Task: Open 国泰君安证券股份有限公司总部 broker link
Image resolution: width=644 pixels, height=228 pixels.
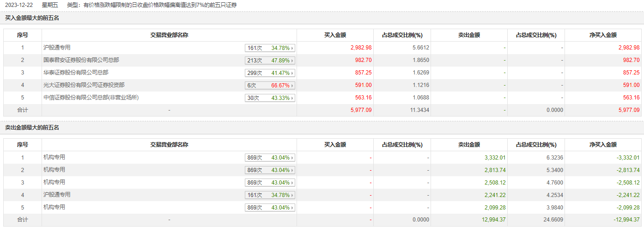Action: pyautogui.click(x=77, y=60)
